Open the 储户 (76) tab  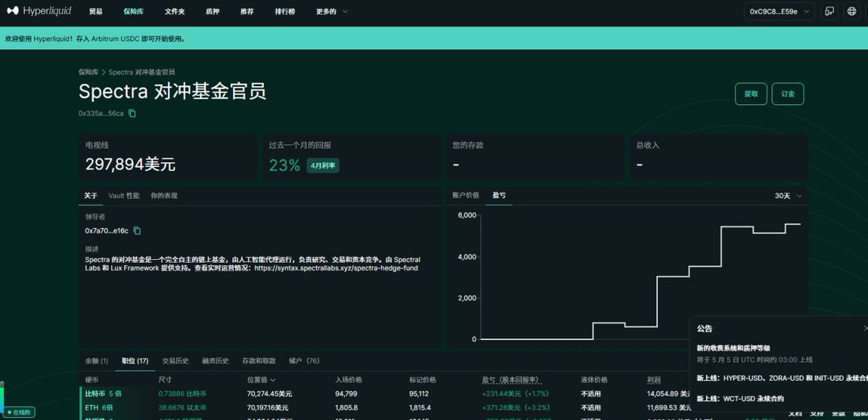pos(304,361)
